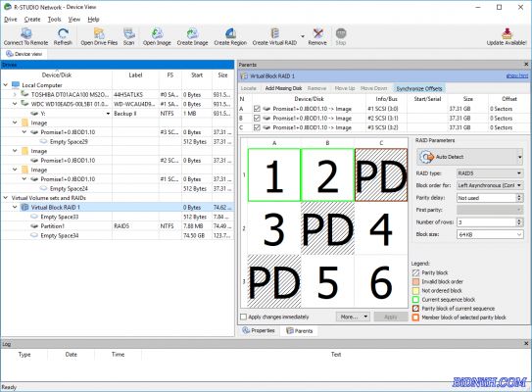Click the Add Missing Disk button
This screenshot has height=392, width=532.
(283, 88)
